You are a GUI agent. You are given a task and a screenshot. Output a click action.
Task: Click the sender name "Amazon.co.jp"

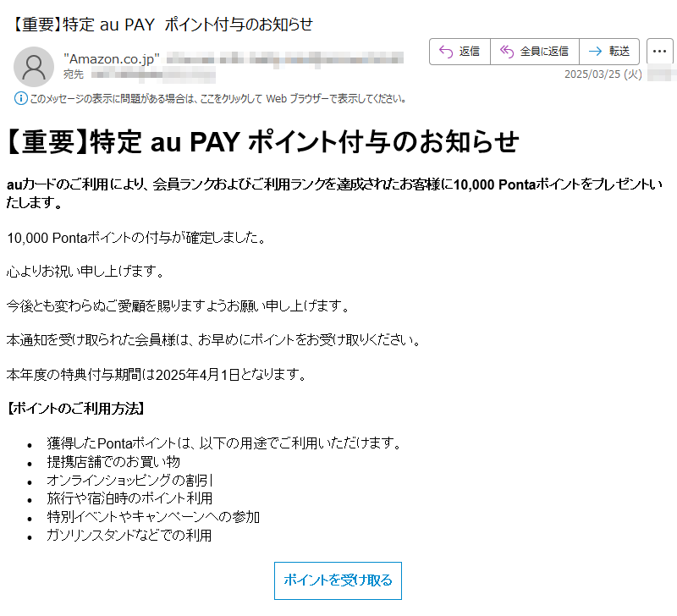(112, 58)
